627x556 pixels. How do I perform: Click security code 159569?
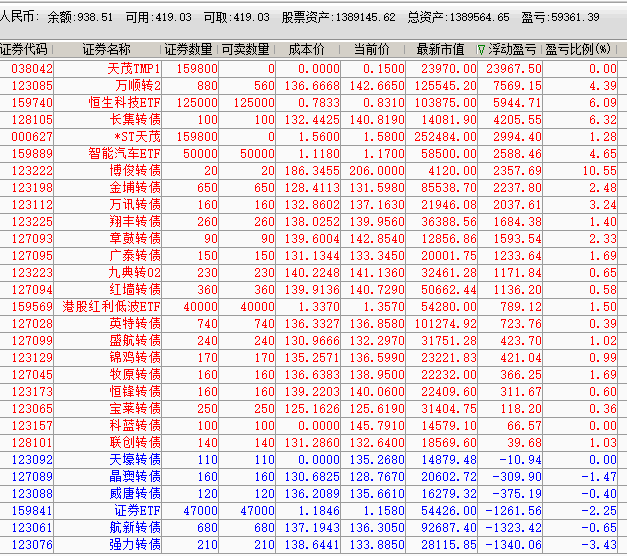(32, 306)
